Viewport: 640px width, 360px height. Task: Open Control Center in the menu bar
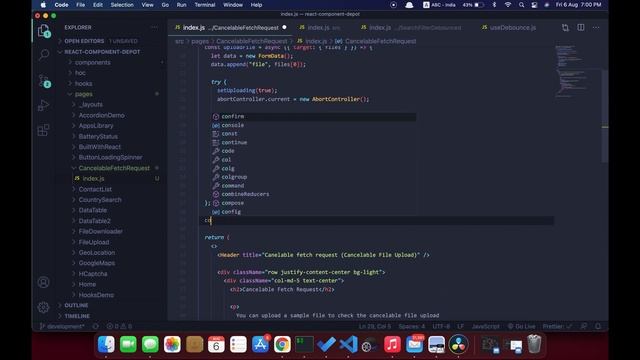coord(534,5)
